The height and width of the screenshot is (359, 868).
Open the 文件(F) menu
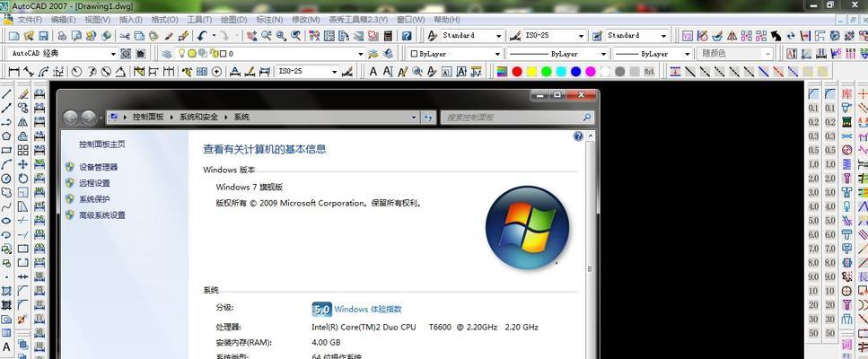point(30,20)
